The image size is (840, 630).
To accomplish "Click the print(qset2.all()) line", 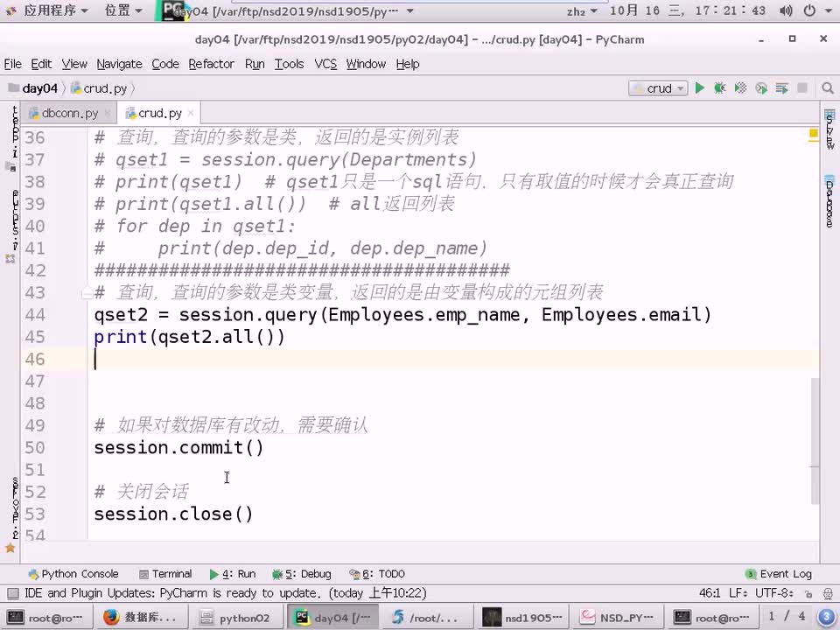I will [x=190, y=336].
